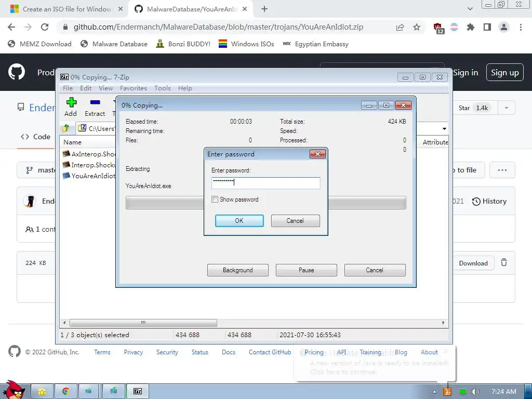Open the Windows ISOs bookmark

click(246, 44)
